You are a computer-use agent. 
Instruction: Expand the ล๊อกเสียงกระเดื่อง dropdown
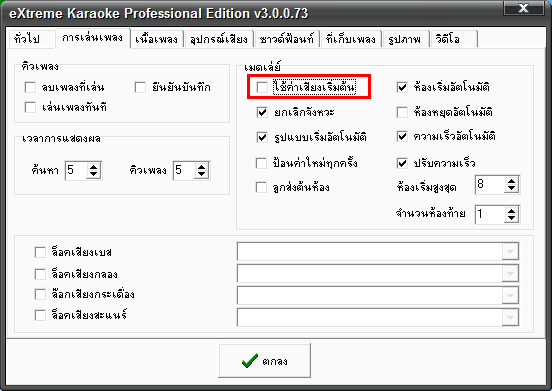point(510,296)
